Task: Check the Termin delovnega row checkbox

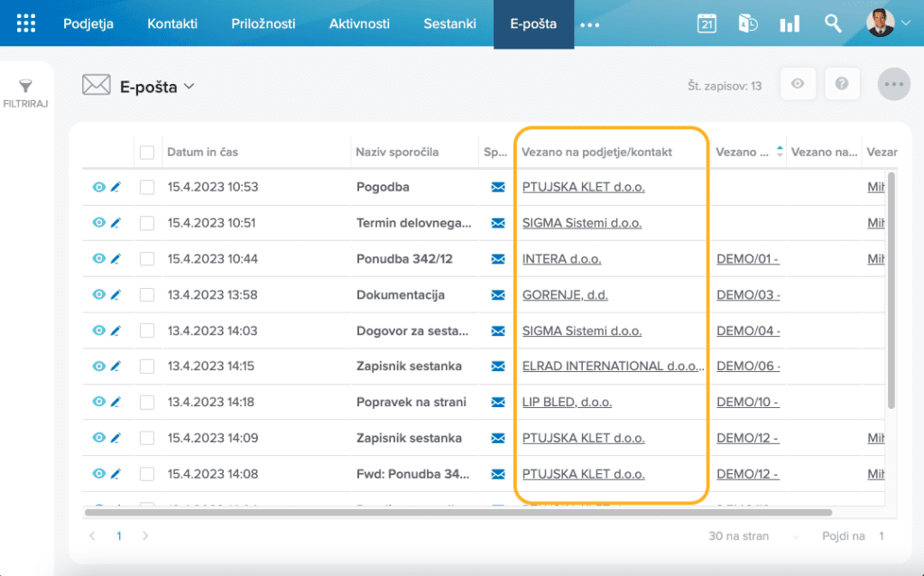Action: (x=147, y=223)
